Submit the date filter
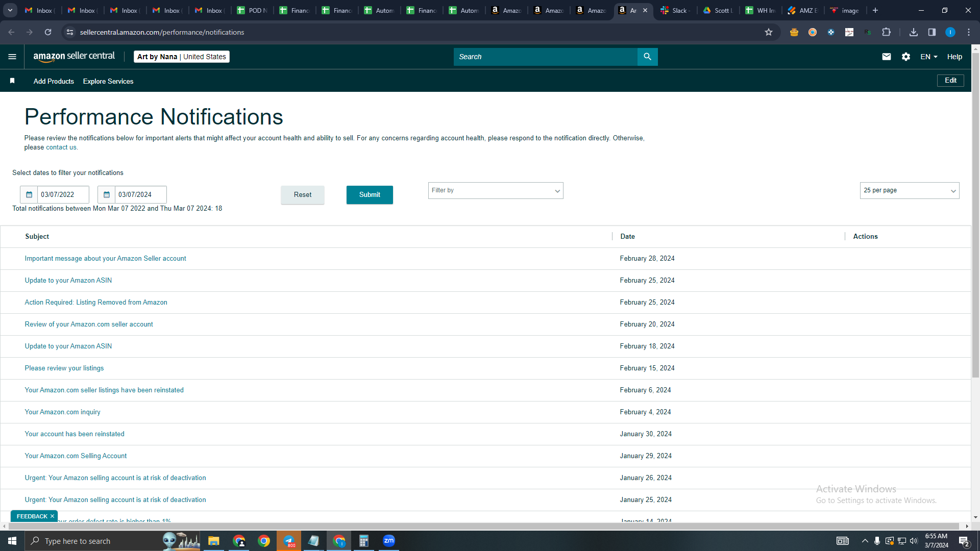The height and width of the screenshot is (551, 980). click(370, 195)
